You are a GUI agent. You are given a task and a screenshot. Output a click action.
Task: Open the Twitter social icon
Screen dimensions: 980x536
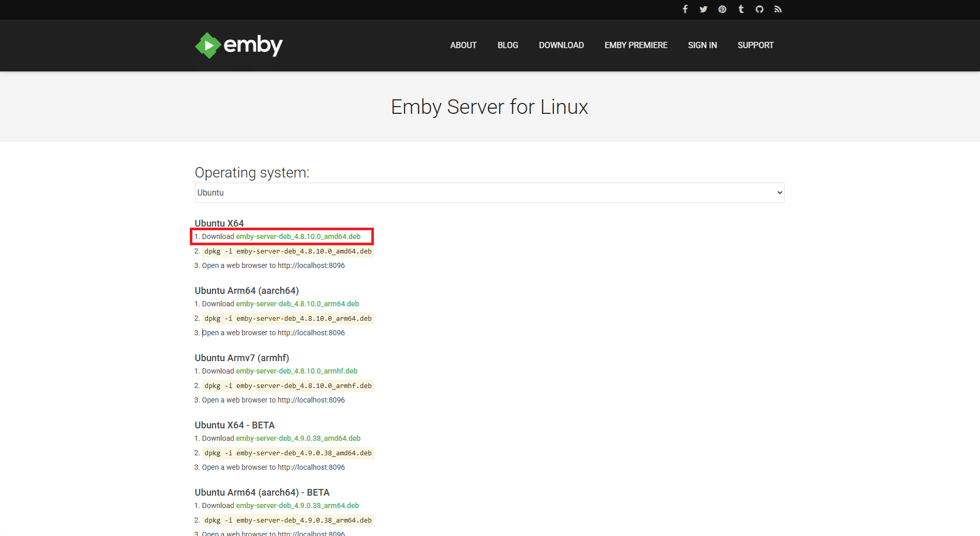pos(703,9)
